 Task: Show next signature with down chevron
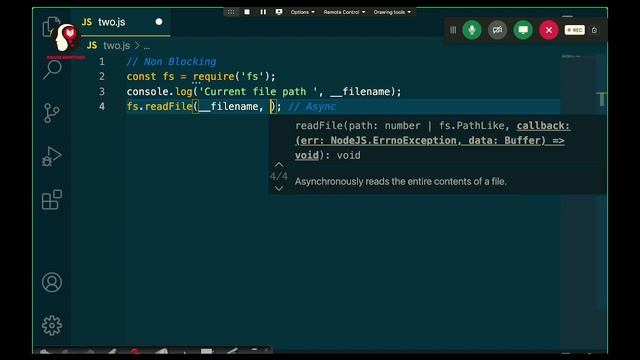(x=279, y=188)
